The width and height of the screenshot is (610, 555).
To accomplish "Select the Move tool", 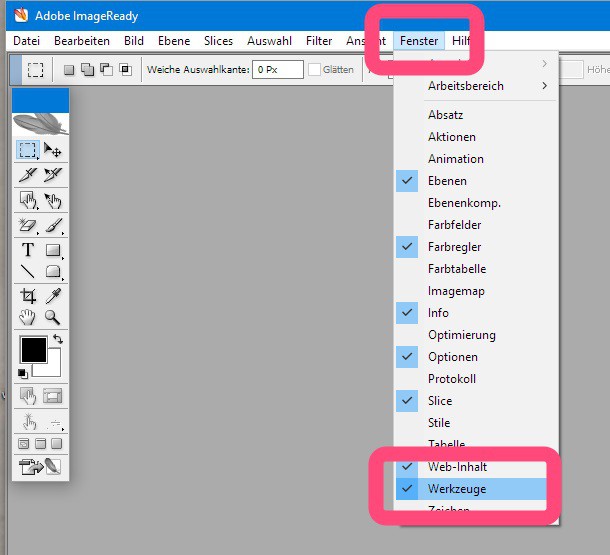I will pos(53,151).
